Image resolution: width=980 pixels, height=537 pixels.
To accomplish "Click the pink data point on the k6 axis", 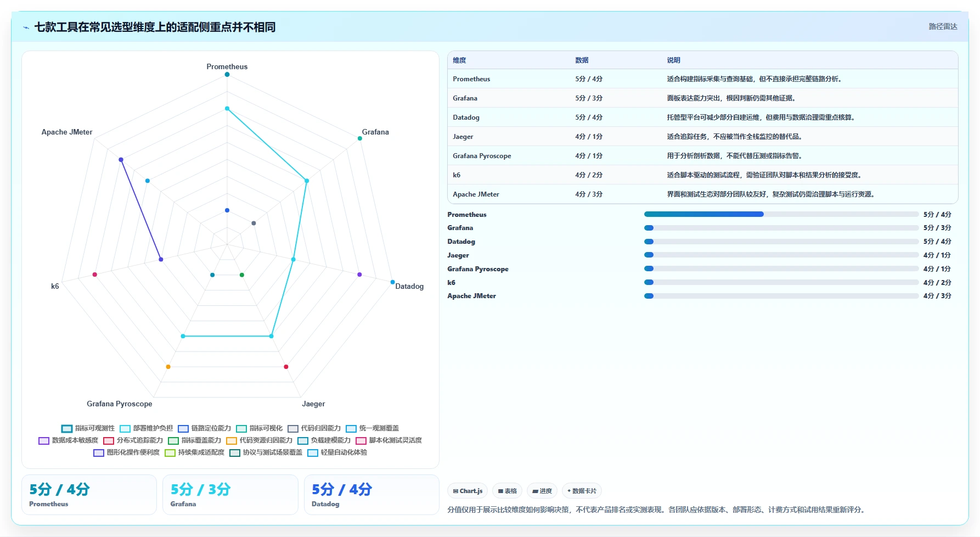I will [x=95, y=275].
